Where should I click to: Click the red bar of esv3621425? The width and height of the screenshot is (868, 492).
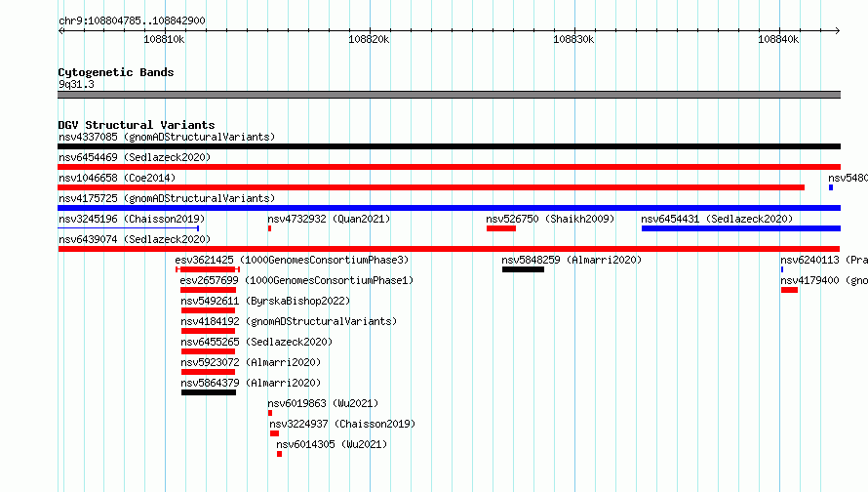click(208, 269)
